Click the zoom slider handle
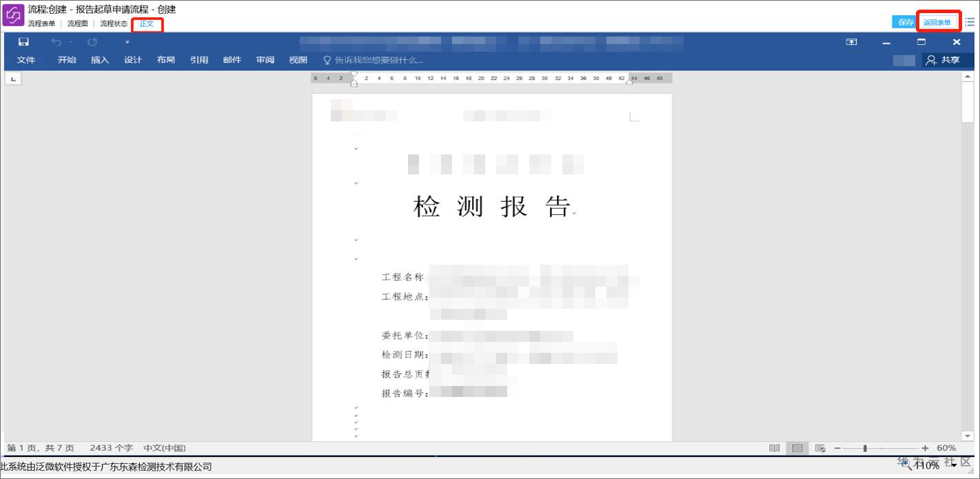This screenshot has width=980, height=479. click(x=865, y=448)
